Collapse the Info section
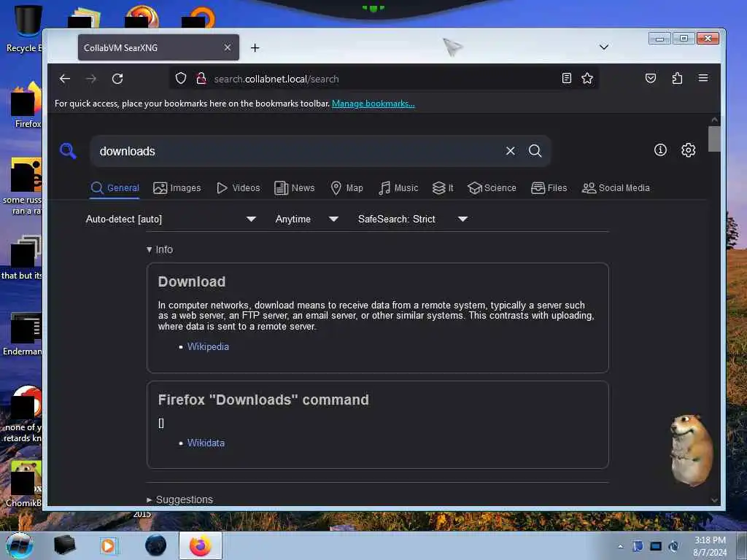Viewport: 747px width, 560px height. pos(160,249)
